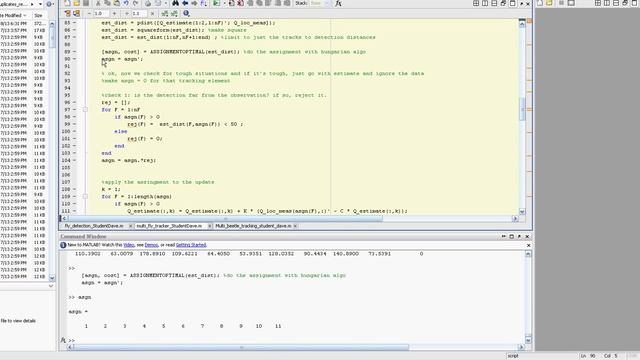This screenshot has height=360, width=640.
Task: Switch to multi_fly_tracker_StudentDave.m tab
Action: (x=169, y=226)
